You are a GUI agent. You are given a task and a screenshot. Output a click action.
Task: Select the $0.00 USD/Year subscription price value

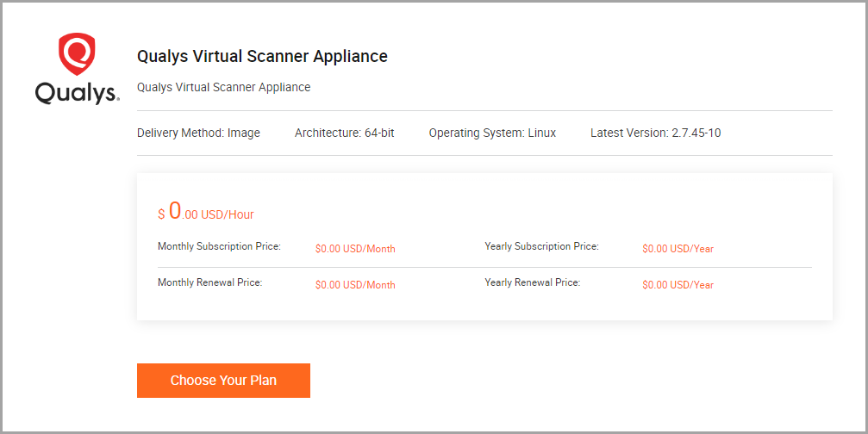678,249
